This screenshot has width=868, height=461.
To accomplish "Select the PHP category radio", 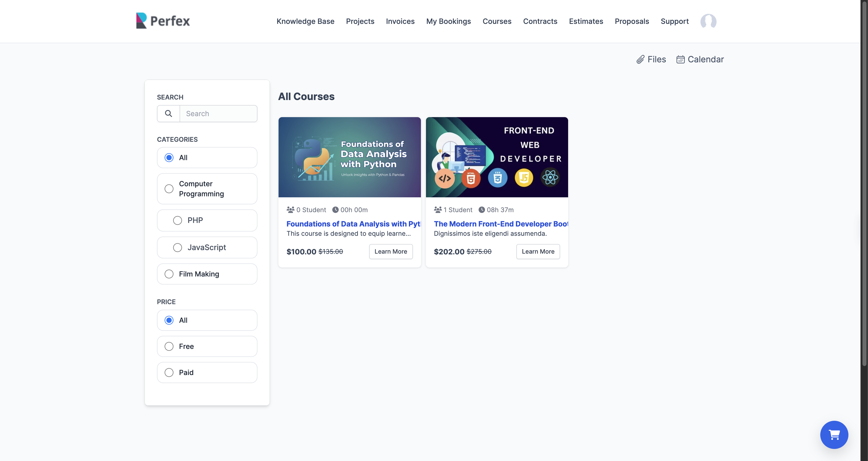I will tap(178, 220).
